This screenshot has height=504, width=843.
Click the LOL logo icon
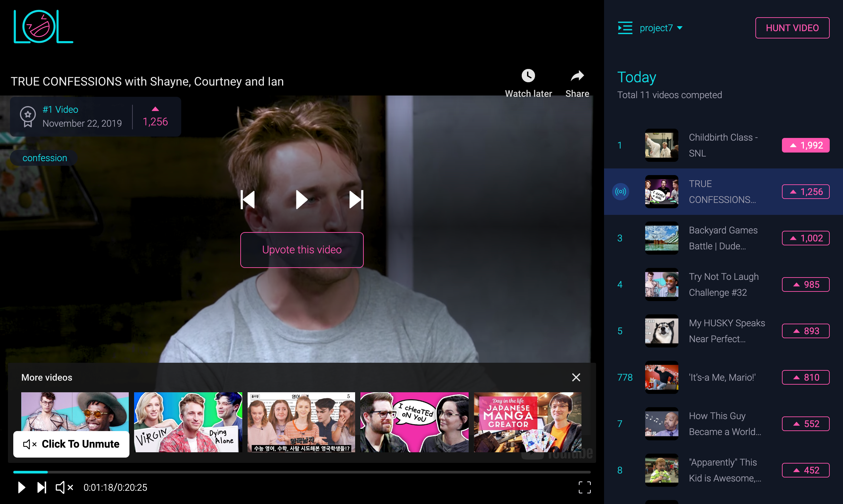point(43,27)
